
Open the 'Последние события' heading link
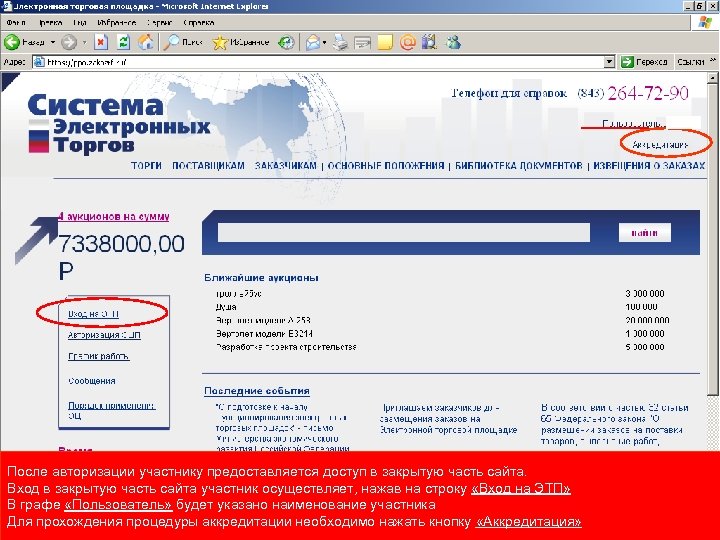[x=257, y=391]
